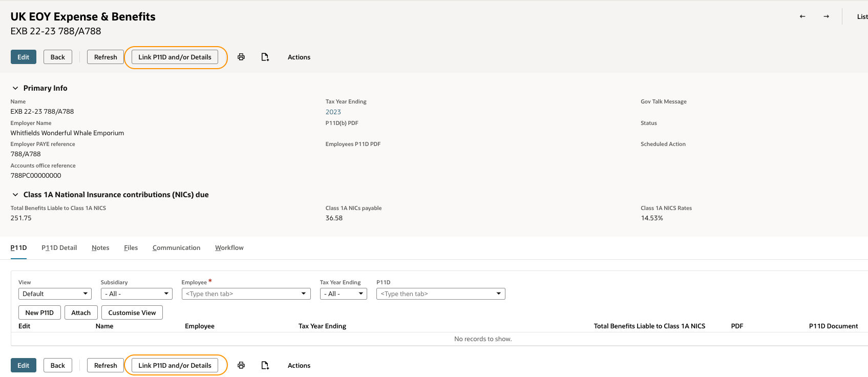Viewport: 868px width, 377px height.
Task: Open the Employee dropdown field
Action: click(x=246, y=294)
